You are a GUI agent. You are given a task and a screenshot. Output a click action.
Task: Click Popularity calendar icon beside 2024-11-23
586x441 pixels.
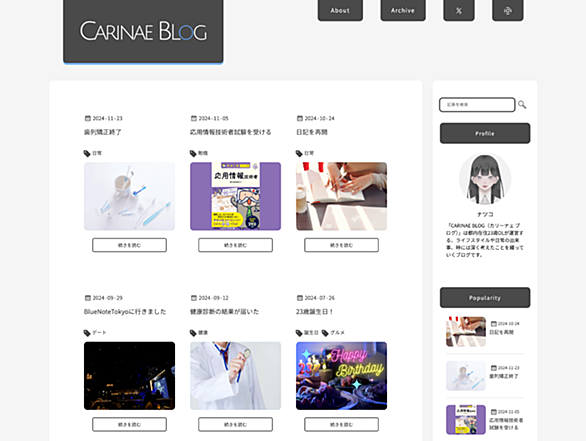[493, 368]
